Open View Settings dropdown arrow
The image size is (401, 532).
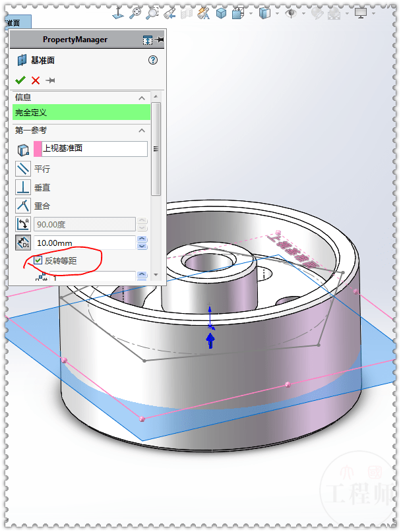pyautogui.click(x=347, y=14)
